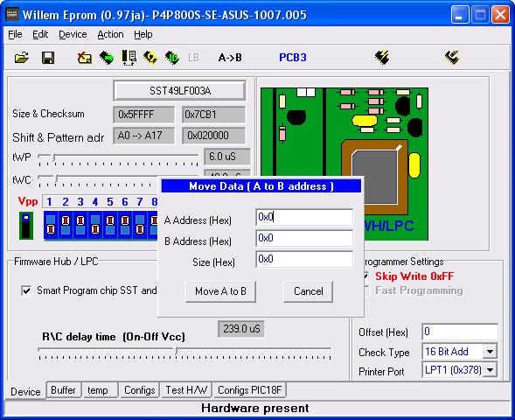Maximize the Willem Eprom window

480,15
